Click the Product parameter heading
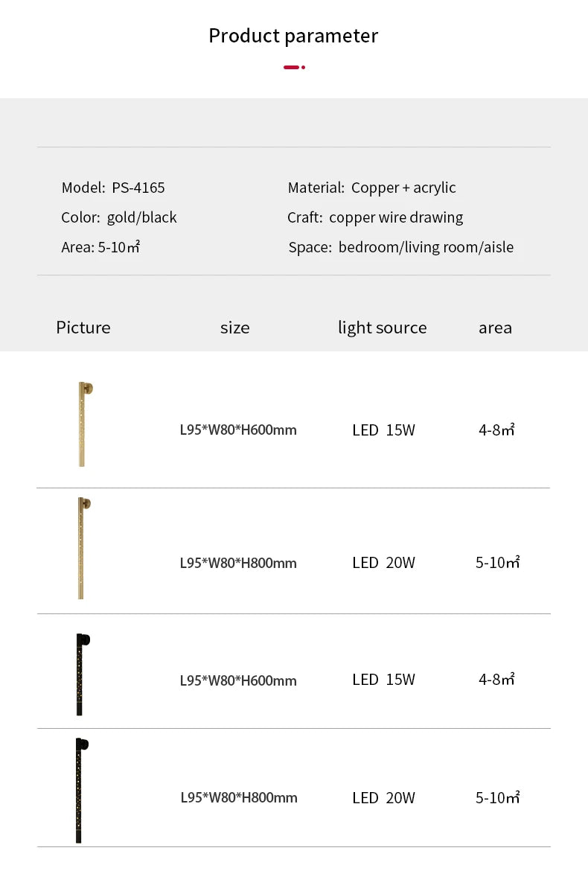Image resolution: width=588 pixels, height=871 pixels. coord(293,36)
